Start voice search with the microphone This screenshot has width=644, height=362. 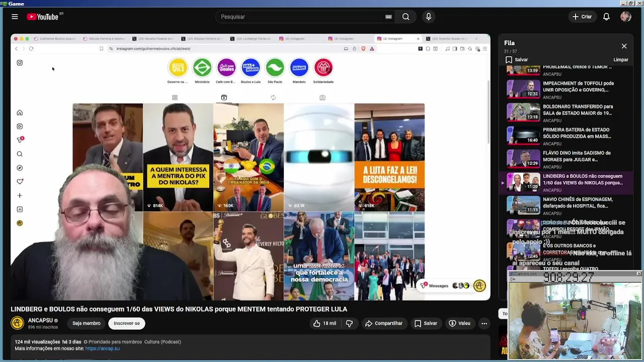pos(429,17)
